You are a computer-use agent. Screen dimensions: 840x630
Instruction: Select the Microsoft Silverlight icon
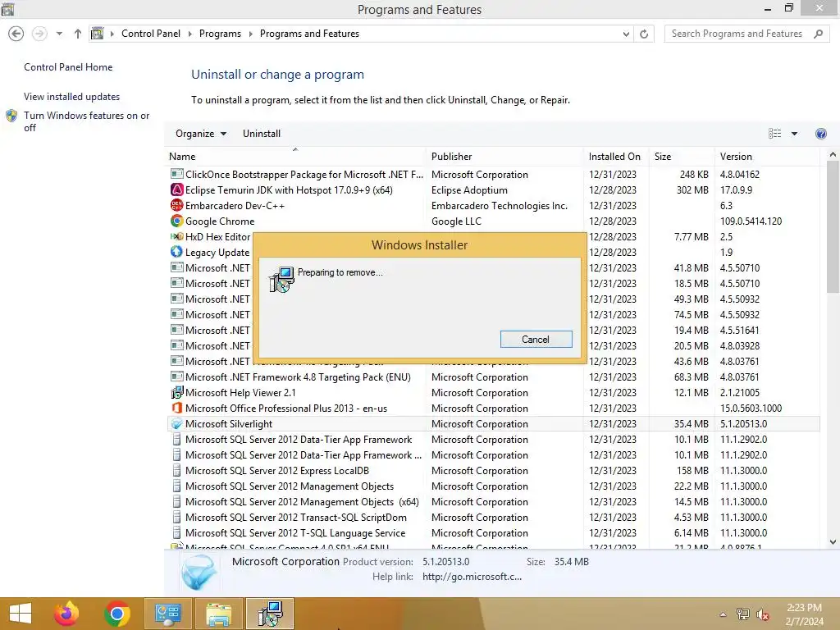[x=177, y=424]
